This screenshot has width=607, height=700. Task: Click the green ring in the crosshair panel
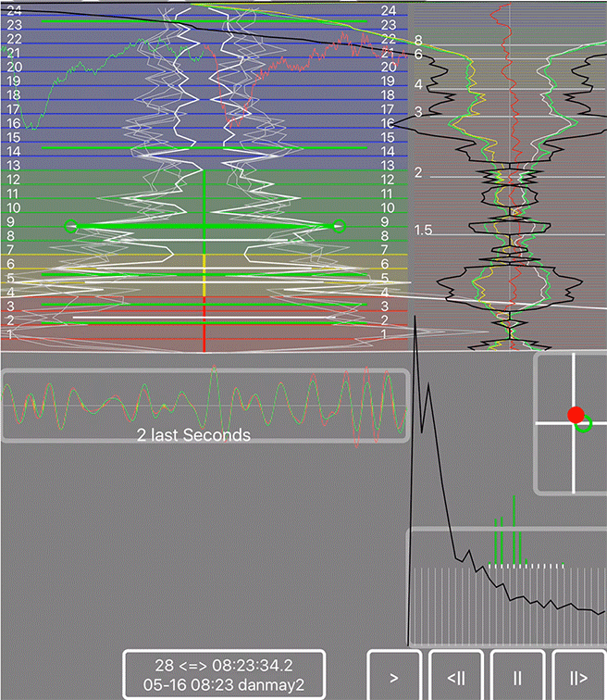click(x=583, y=423)
